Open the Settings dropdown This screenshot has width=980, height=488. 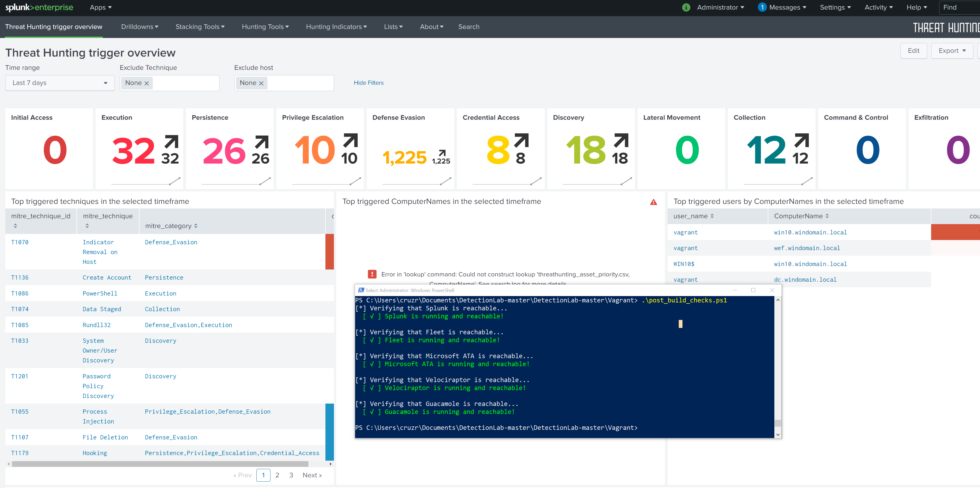(x=835, y=7)
